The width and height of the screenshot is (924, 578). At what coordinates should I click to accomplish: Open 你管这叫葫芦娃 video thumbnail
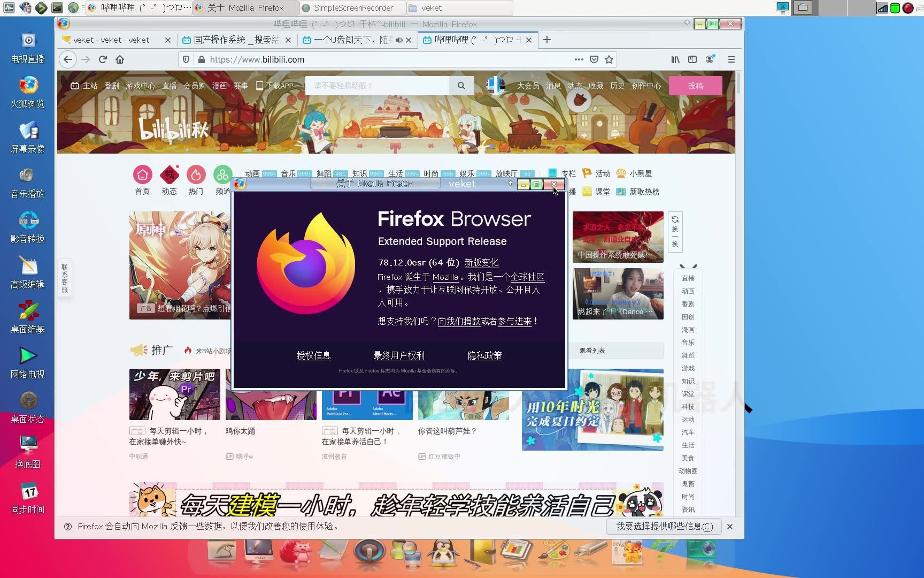(463, 405)
